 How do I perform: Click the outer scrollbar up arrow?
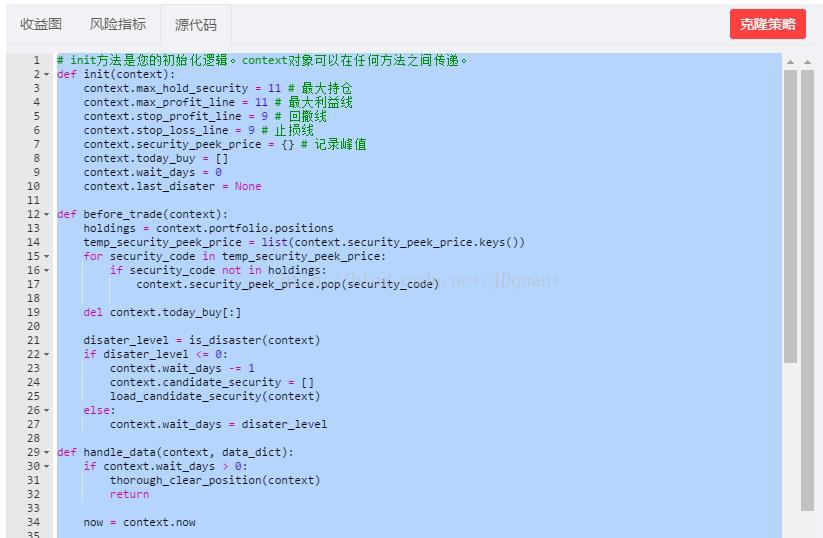(807, 62)
